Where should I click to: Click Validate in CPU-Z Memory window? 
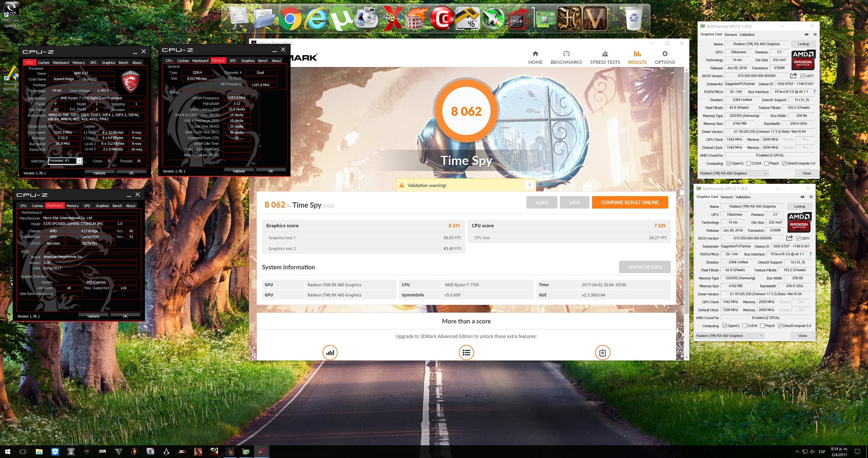(x=239, y=171)
